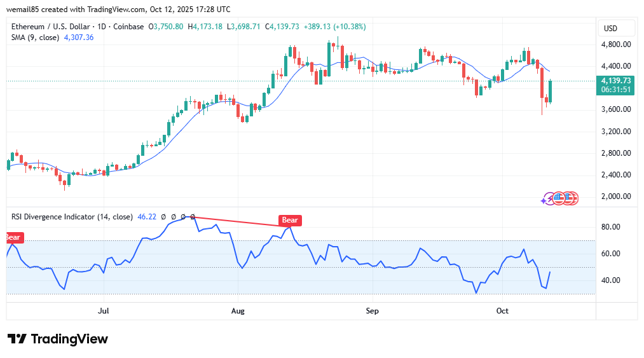Click the Sep date axis label
The width and height of the screenshot is (644, 358).
click(x=372, y=311)
